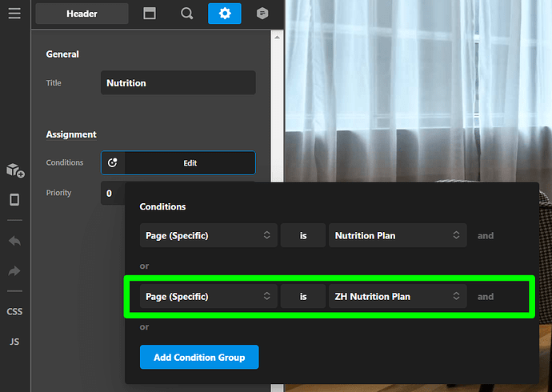This screenshot has height=392, width=552.
Task: Toggle responsive device preview icon
Action: [x=14, y=199]
